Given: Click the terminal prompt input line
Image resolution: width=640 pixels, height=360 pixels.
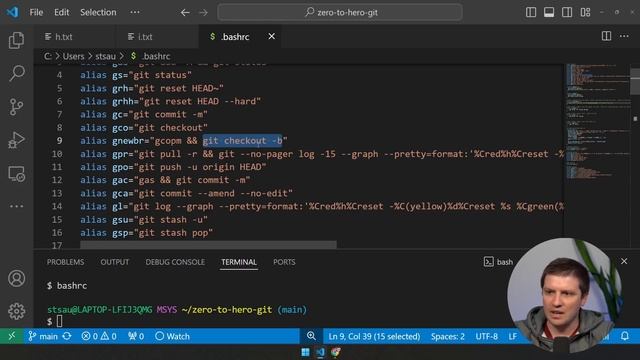Looking at the screenshot, I should coord(54,321).
